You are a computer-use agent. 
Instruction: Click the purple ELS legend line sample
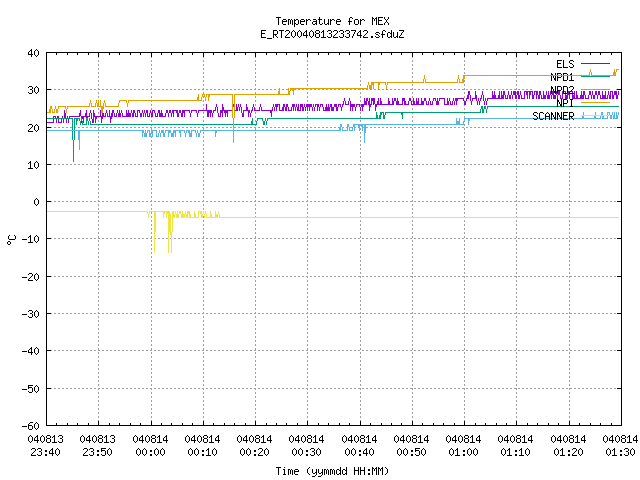(595, 64)
